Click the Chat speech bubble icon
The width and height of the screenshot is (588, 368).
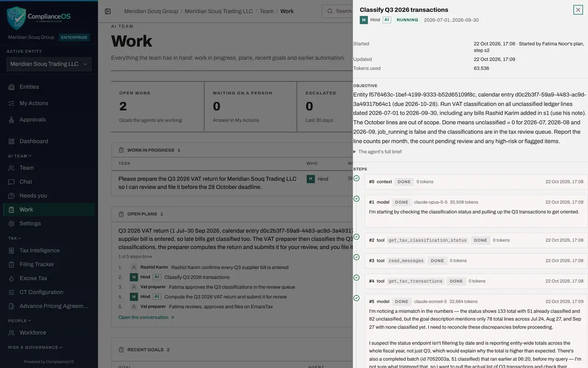[11, 182]
